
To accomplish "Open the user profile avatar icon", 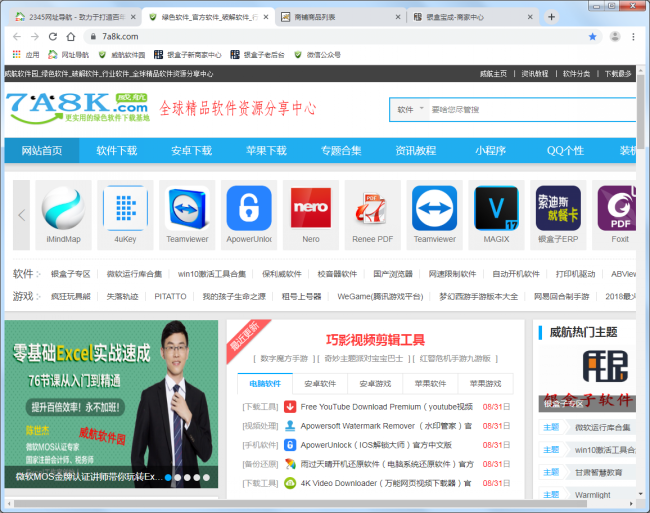I will pos(615,36).
